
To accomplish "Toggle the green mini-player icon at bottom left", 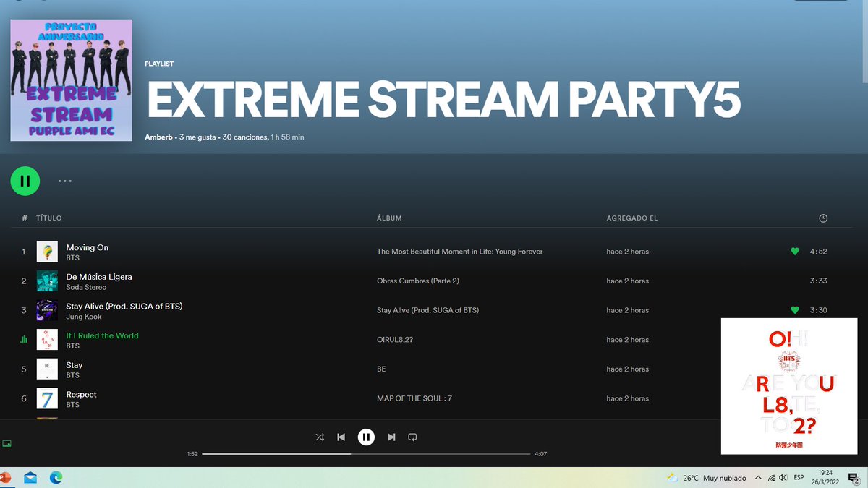I will (7, 443).
